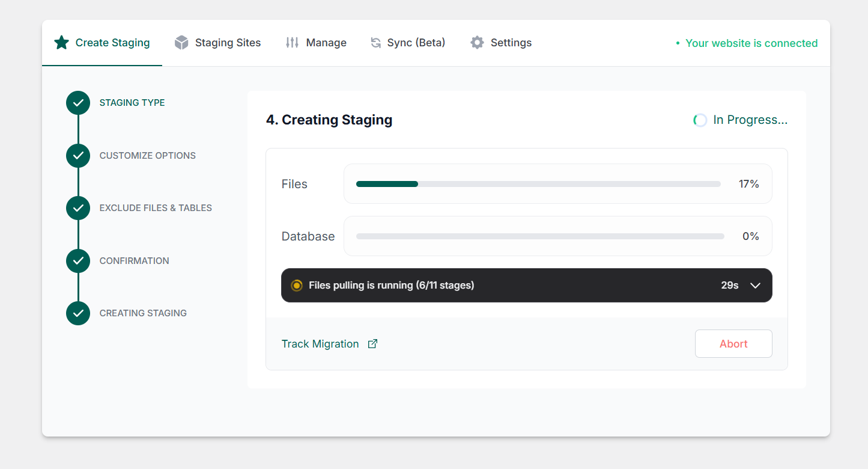Click the 29s elapsed time value

click(730, 286)
